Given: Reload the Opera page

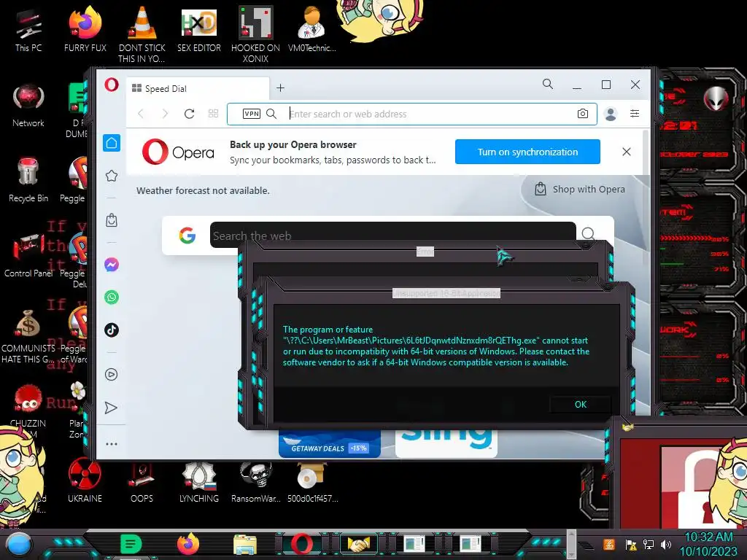Looking at the screenshot, I should coord(189,114).
